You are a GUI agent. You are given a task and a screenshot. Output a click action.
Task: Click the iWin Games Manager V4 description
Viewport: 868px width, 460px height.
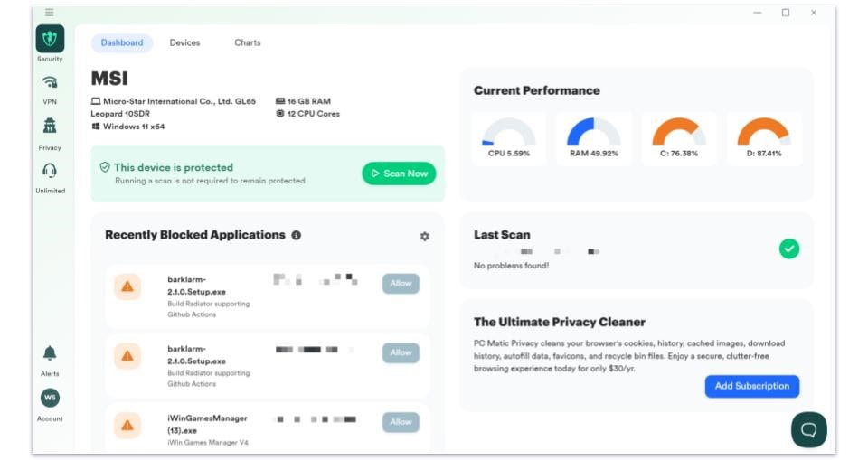(x=208, y=442)
